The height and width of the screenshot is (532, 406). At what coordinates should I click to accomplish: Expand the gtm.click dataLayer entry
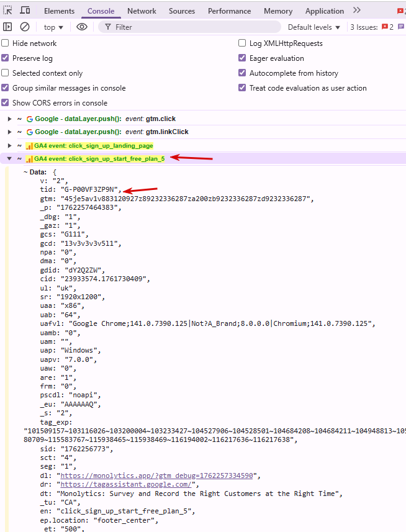9,119
